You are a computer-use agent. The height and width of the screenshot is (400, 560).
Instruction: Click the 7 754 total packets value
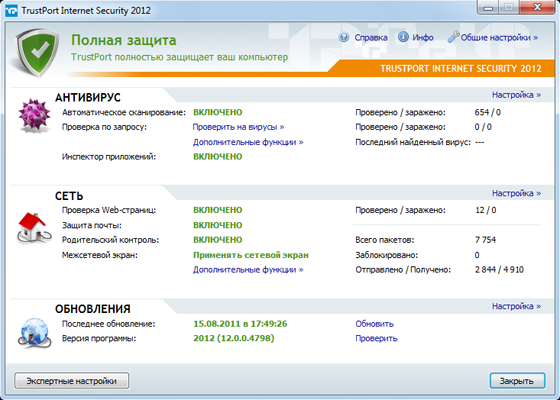pyautogui.click(x=485, y=240)
